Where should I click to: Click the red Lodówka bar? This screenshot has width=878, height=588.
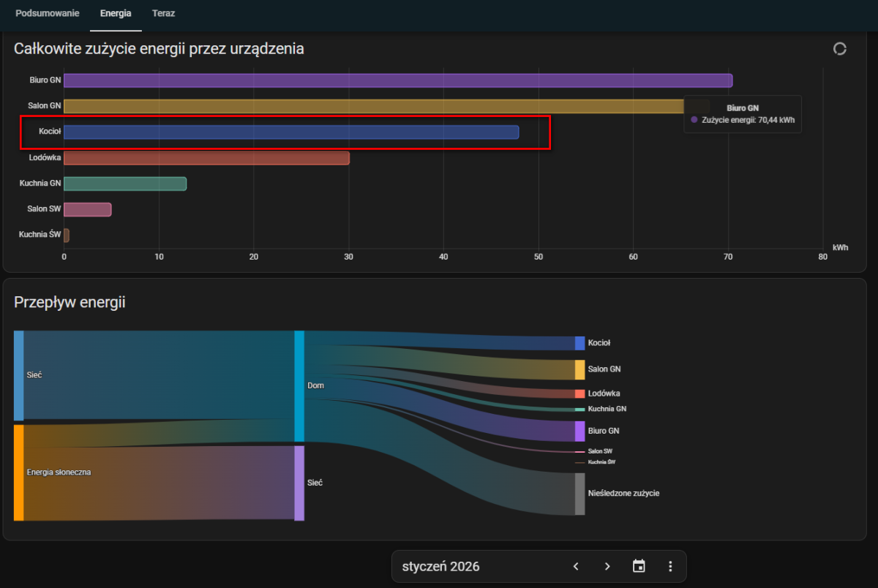206,158
